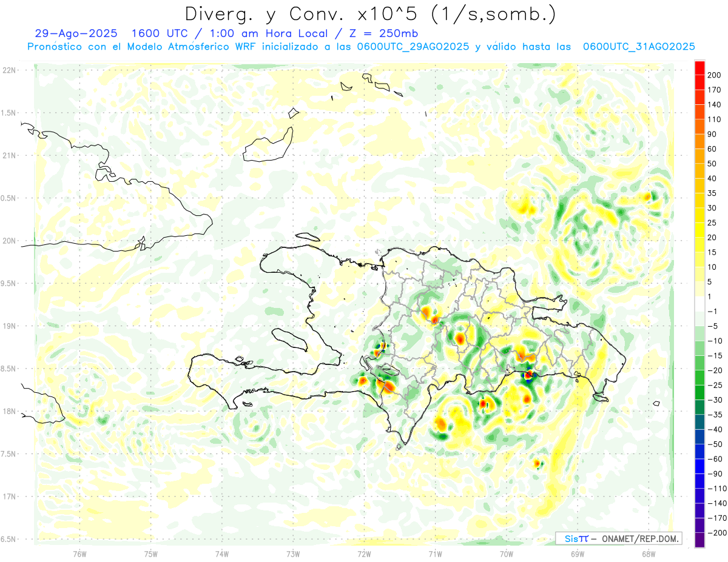Click the '-35' color scale label
Screen dimensions: 728x562
[715, 415]
